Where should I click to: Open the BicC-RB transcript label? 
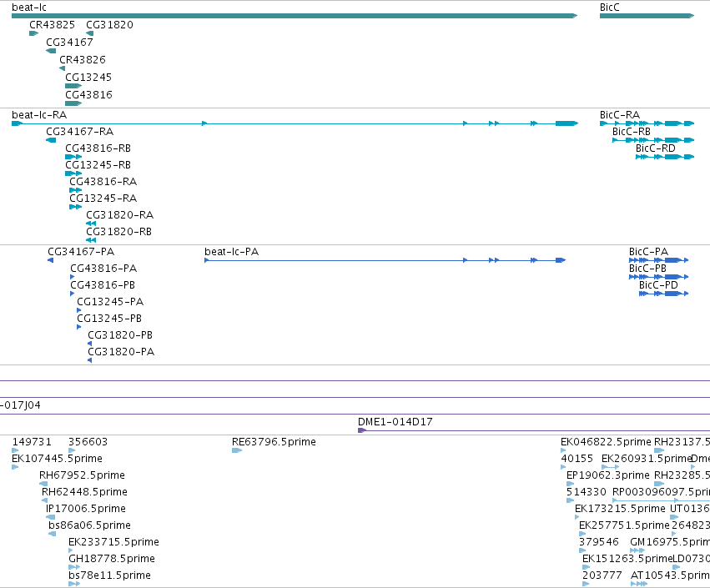click(632, 132)
